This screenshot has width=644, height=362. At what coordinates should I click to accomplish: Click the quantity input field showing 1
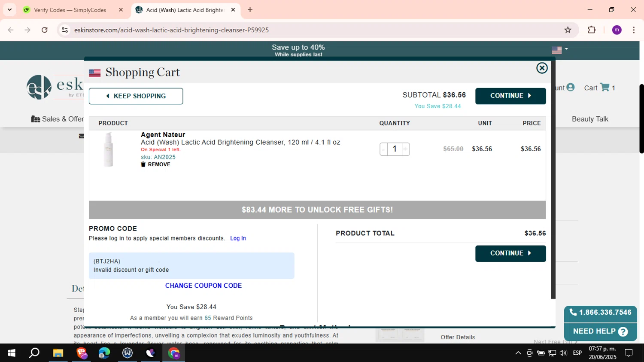pyautogui.click(x=395, y=149)
